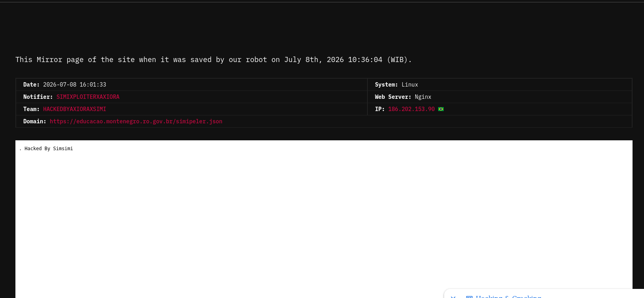
Task: Click the Brazil flag icon
Action: (441, 109)
